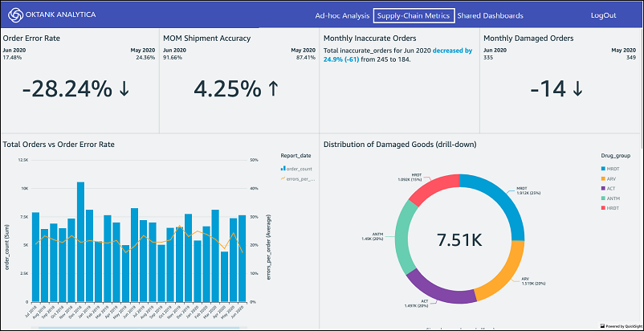Click the Order Error Rate down arrow
Image resolution: width=644 pixels, height=331 pixels.
(x=124, y=89)
